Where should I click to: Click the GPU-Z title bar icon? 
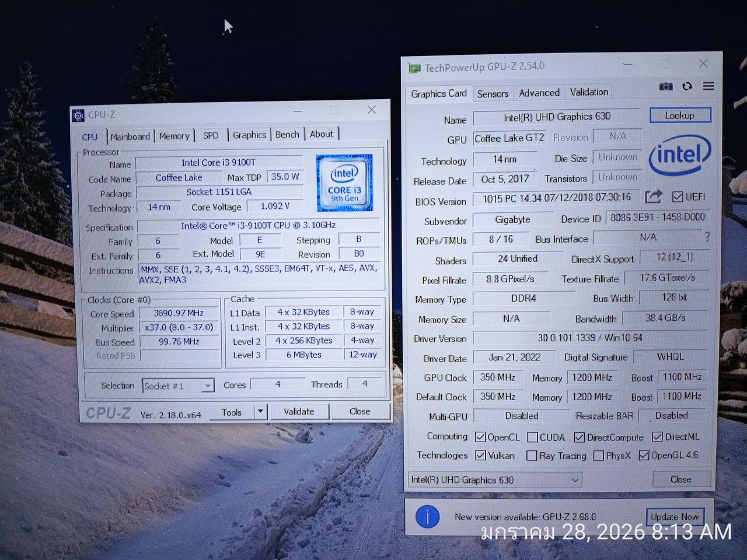(414, 68)
